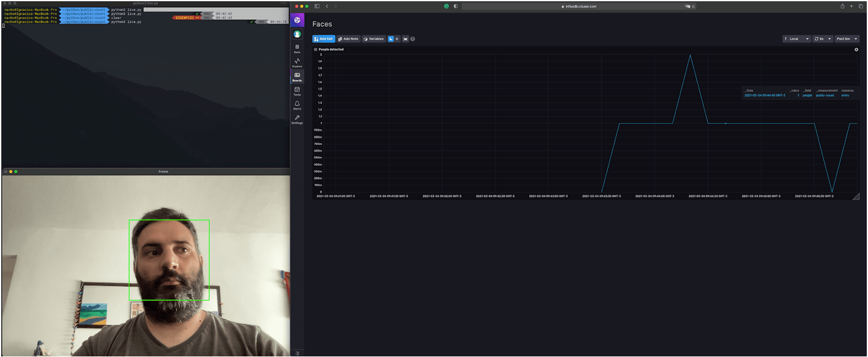The height and width of the screenshot is (357, 868).
Task: Open cell settings gear on People detected graph
Action: click(x=856, y=50)
